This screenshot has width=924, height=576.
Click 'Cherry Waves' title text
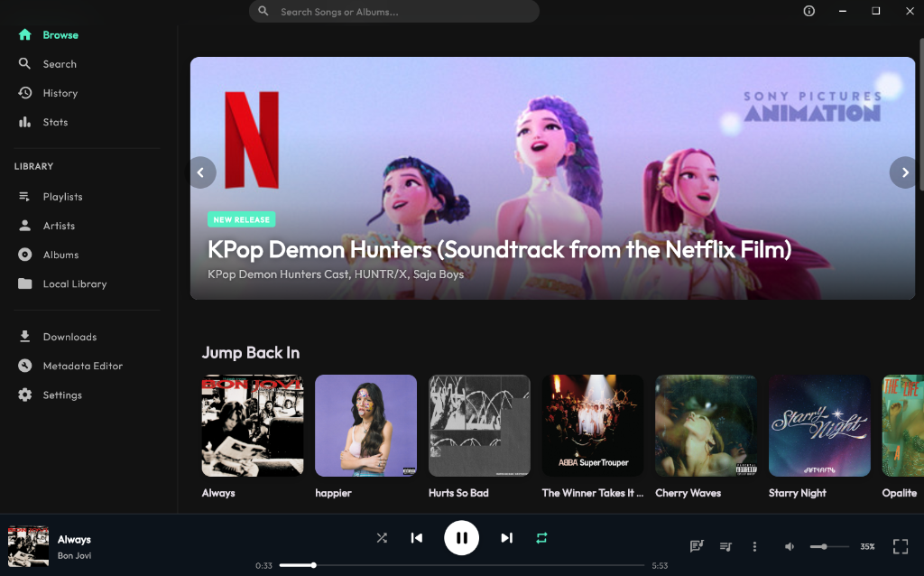tap(688, 493)
